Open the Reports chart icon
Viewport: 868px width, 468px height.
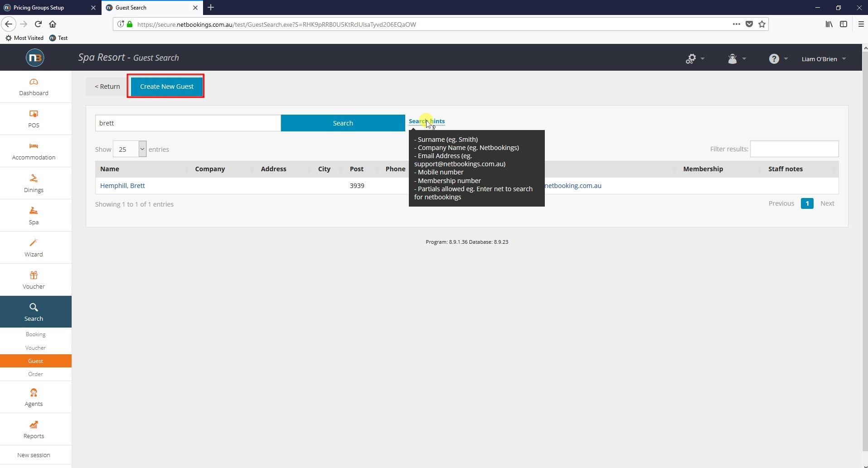pos(34,425)
